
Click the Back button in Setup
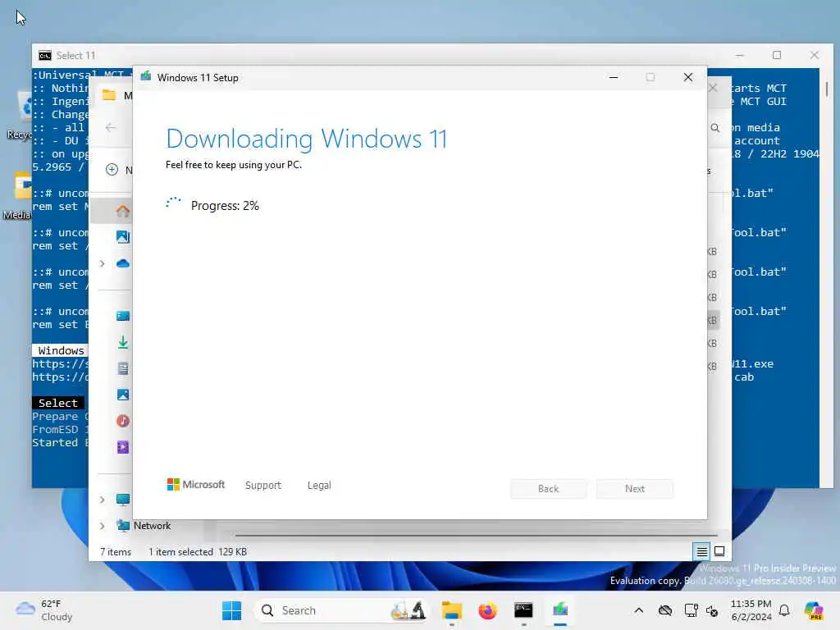click(548, 489)
